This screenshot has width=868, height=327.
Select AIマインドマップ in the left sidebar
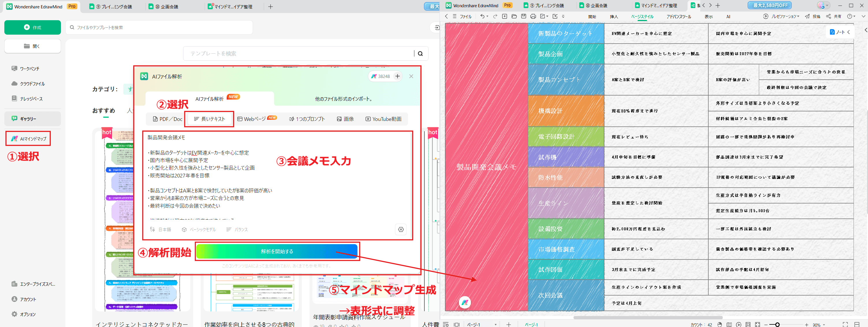(x=28, y=138)
